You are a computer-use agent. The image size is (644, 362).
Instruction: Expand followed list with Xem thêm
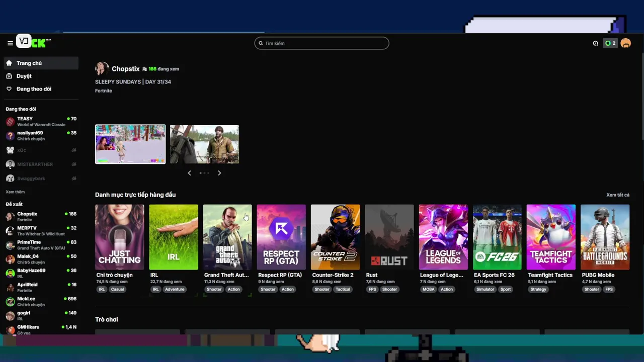(x=15, y=192)
